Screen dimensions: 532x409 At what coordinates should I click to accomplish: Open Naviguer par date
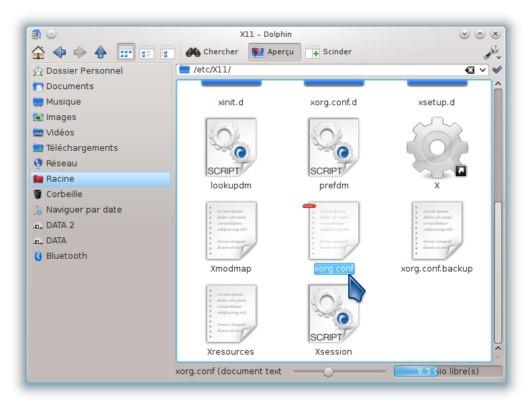(x=100, y=210)
